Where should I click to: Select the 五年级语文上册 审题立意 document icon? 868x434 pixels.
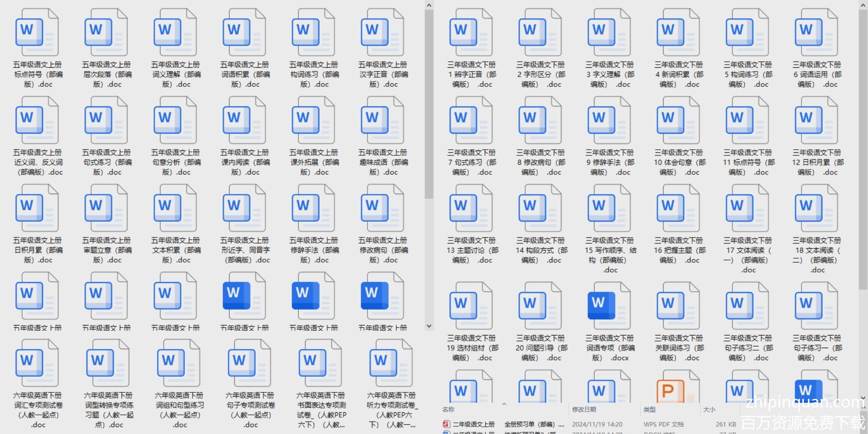[x=106, y=208]
